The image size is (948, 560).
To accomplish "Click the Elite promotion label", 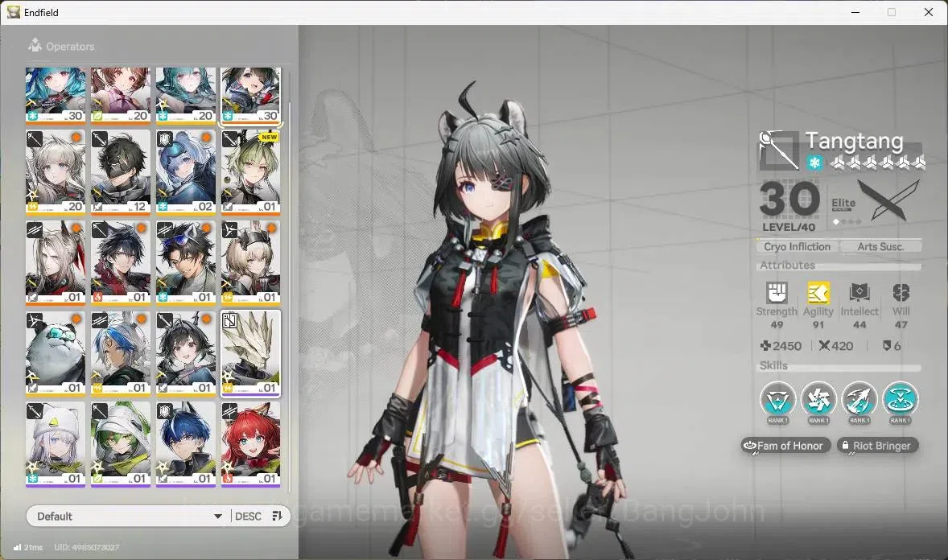I will [x=843, y=204].
